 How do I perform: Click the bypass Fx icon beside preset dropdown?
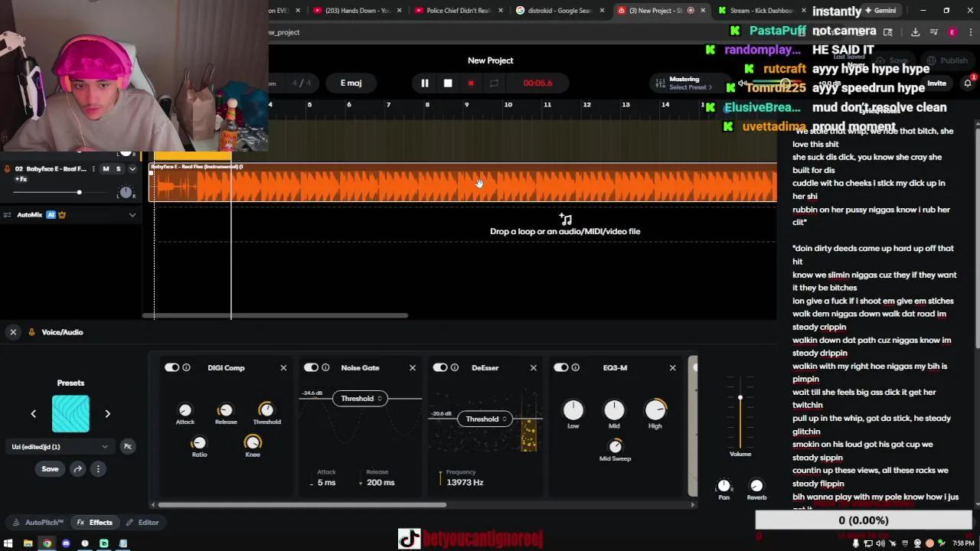[x=128, y=446]
